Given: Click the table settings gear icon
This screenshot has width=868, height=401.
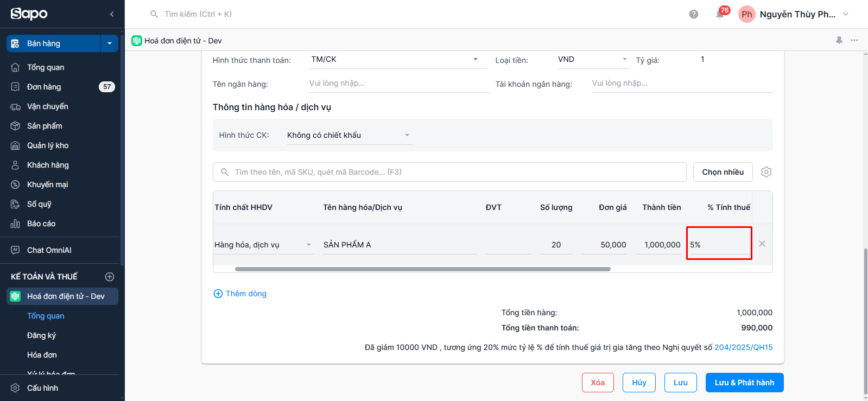Looking at the screenshot, I should 766,172.
